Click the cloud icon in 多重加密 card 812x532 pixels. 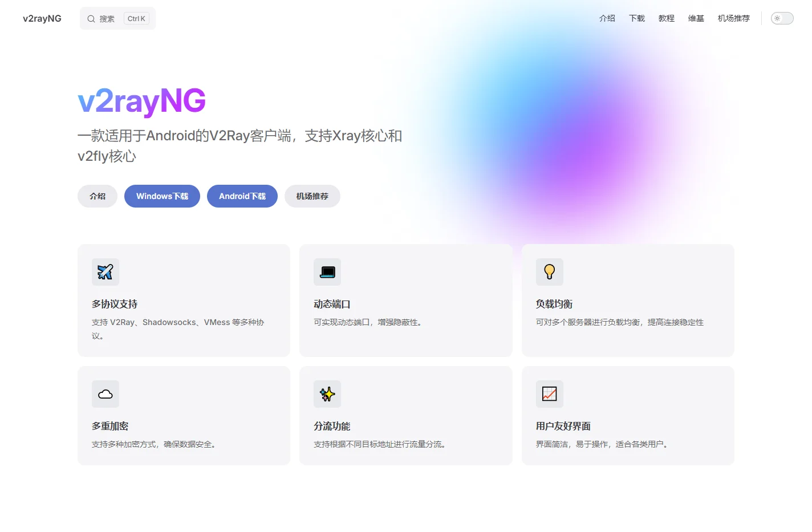105,394
